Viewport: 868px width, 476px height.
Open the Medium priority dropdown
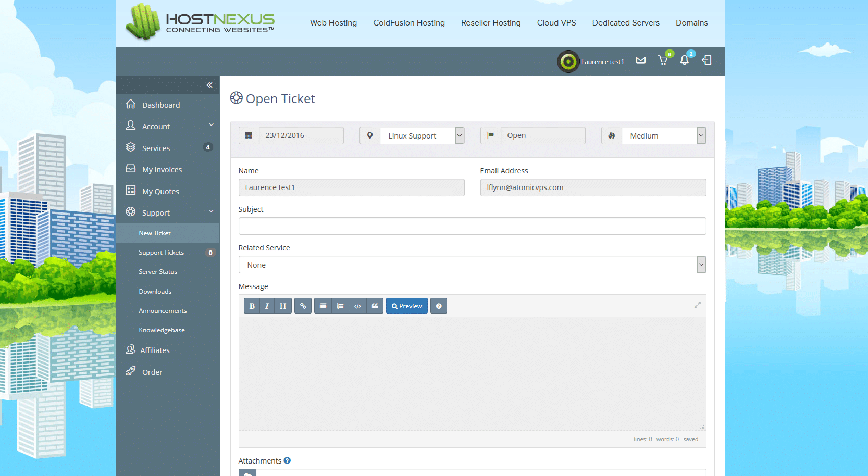click(x=663, y=136)
